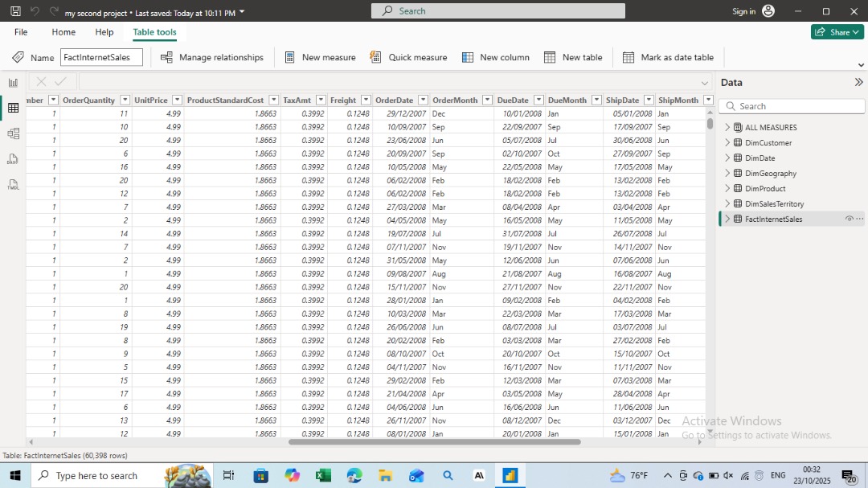
Task: Click the Quick measure icon
Action: pos(376,57)
